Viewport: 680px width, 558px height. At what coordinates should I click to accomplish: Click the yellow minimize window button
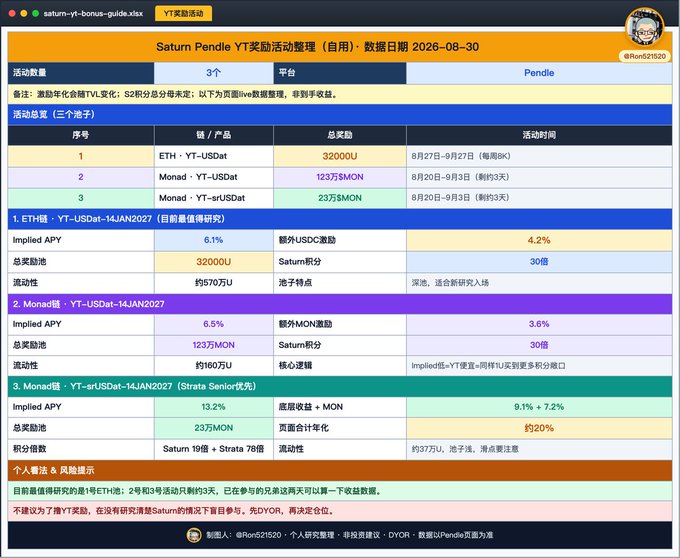[x=24, y=13]
